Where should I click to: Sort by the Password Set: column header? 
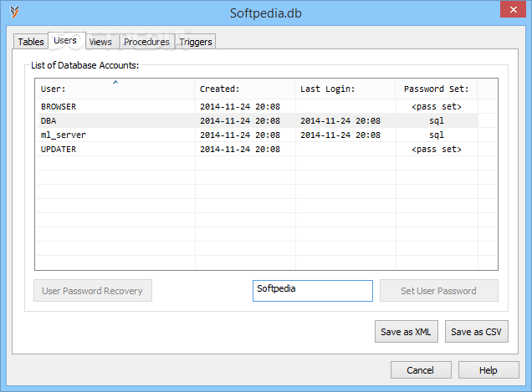click(437, 89)
